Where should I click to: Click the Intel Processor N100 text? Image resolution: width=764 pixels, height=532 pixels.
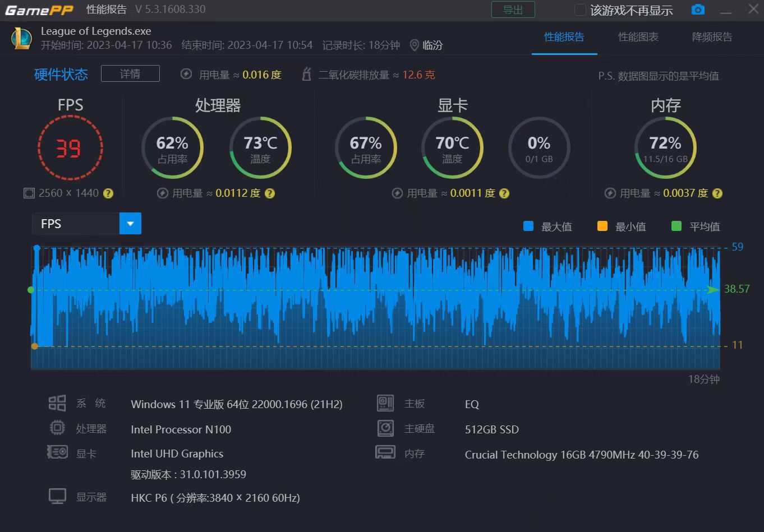point(181,429)
